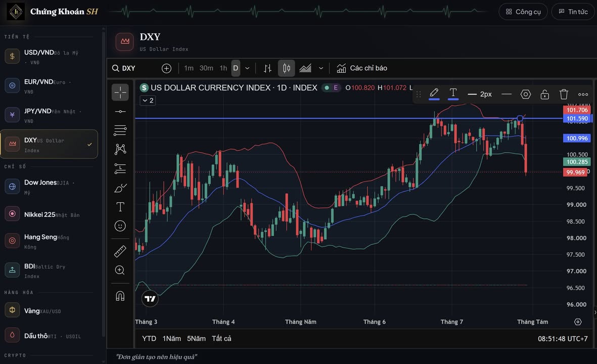Collapse the indicator legend showing 2

148,101
